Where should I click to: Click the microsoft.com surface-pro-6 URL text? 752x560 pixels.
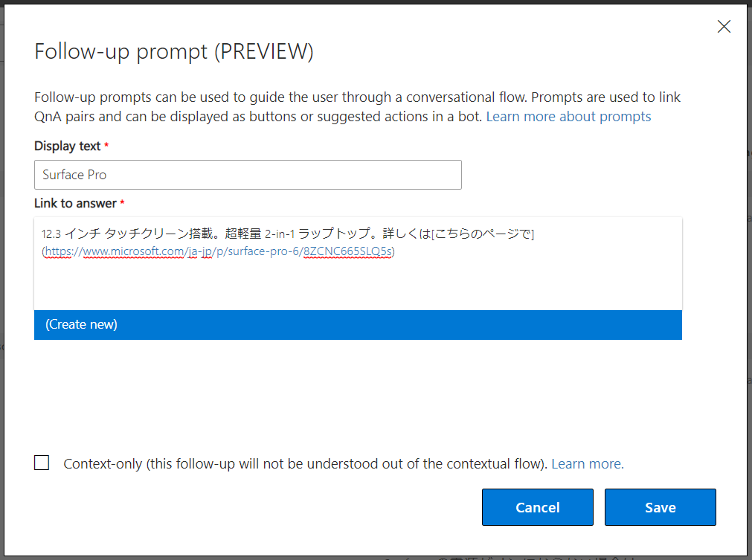pos(218,251)
